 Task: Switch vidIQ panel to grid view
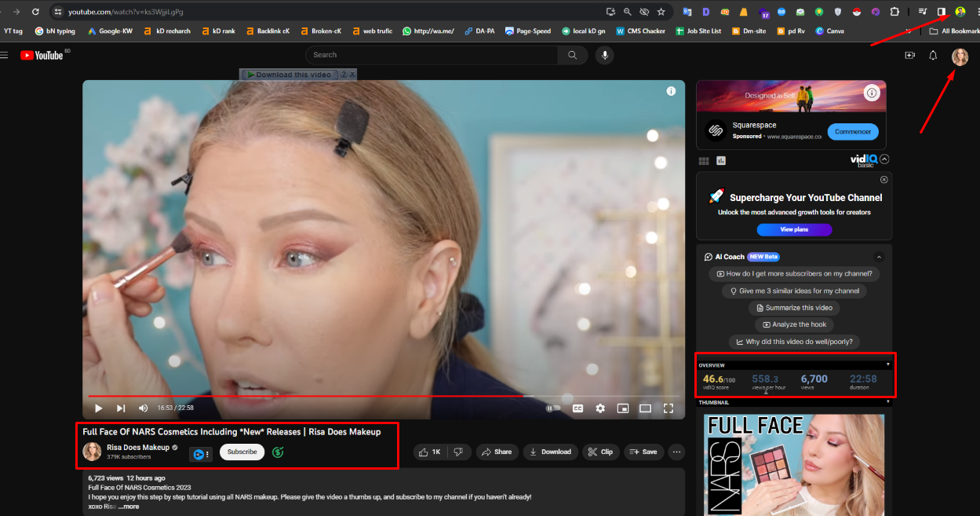coord(704,160)
